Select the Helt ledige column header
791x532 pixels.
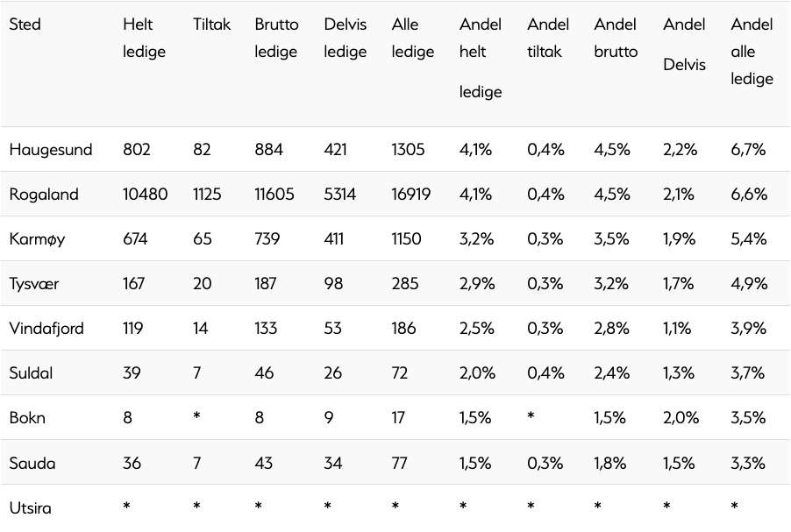click(x=144, y=38)
